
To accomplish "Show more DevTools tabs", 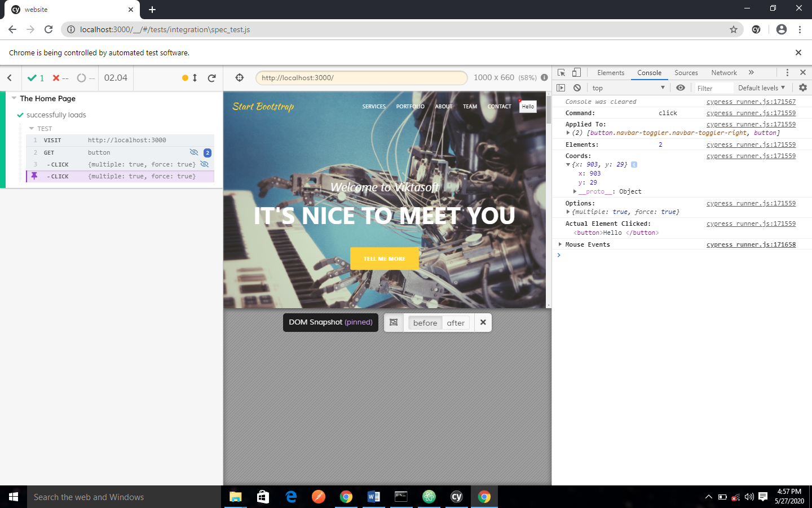I will click(x=751, y=72).
